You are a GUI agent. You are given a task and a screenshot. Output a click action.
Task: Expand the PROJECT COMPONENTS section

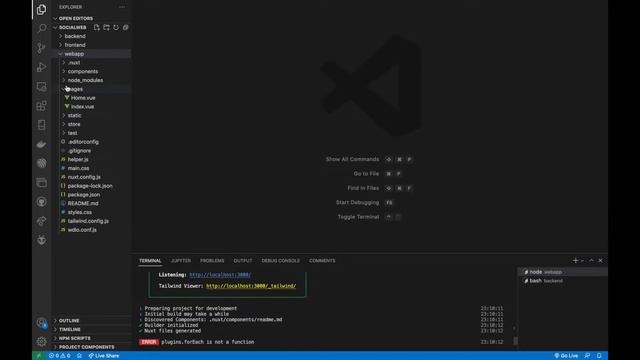click(86, 347)
